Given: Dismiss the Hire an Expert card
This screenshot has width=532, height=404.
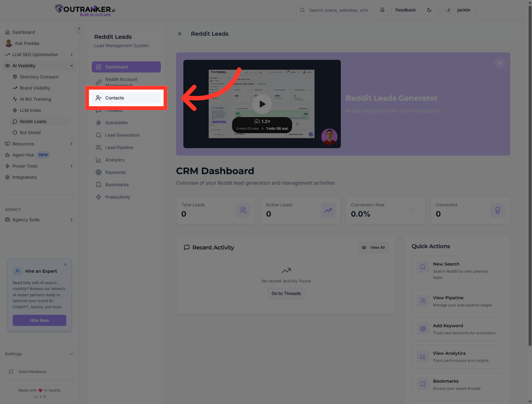Looking at the screenshot, I should coord(65,264).
